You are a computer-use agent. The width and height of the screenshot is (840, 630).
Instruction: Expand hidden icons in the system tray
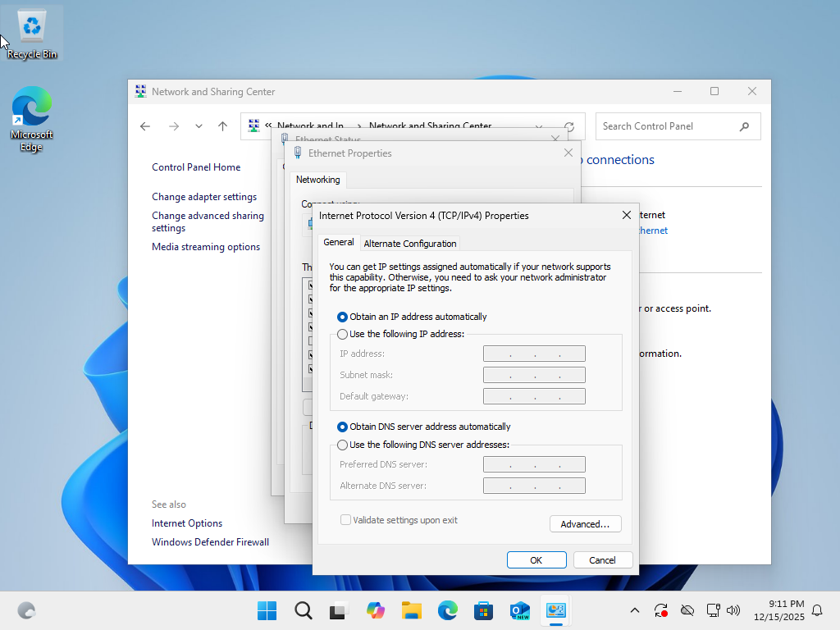tap(635, 610)
